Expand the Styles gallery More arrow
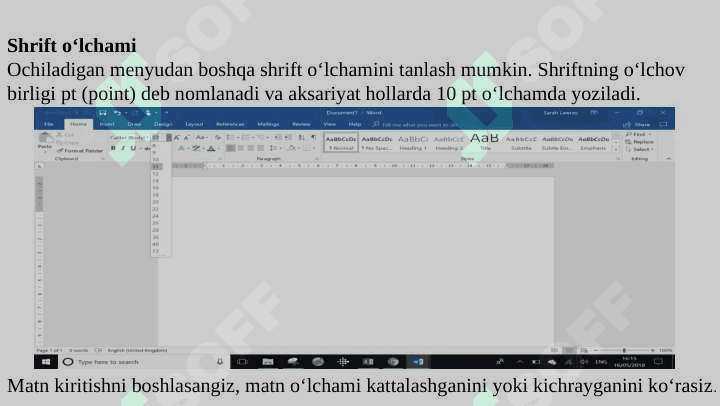 click(x=617, y=149)
